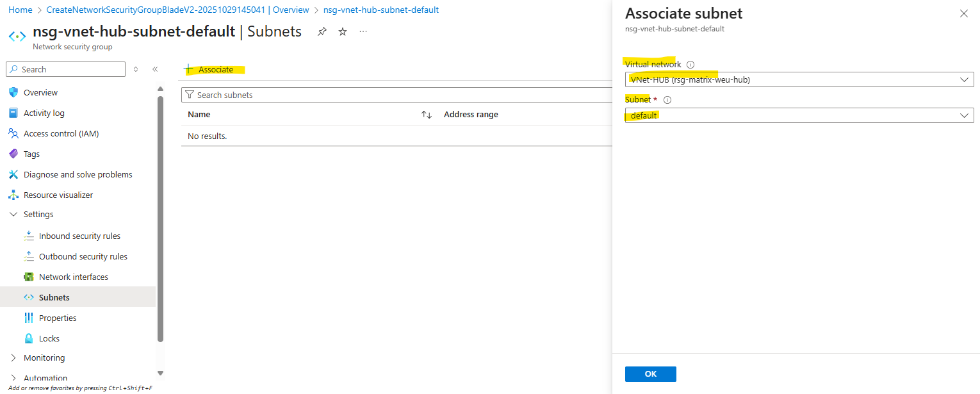Open Inbound security rules

79,236
